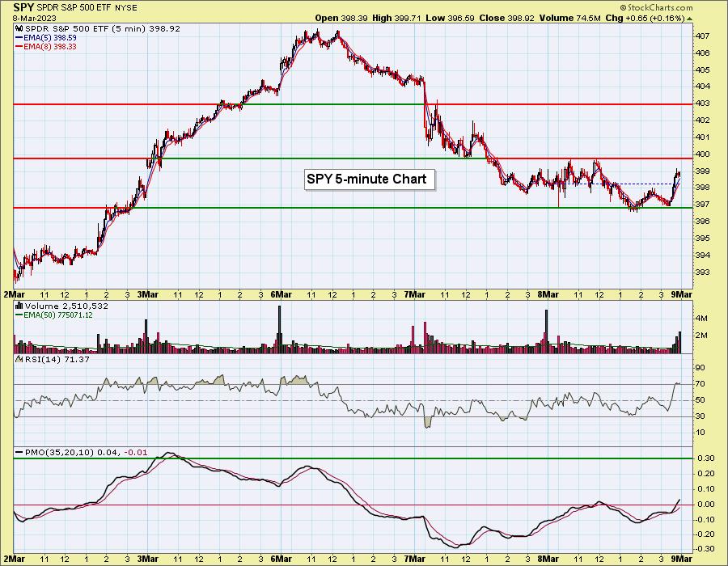Viewport: 728px width, 566px height.
Task: Click the small icon before RSI(14) label
Action: pyautogui.click(x=19, y=360)
